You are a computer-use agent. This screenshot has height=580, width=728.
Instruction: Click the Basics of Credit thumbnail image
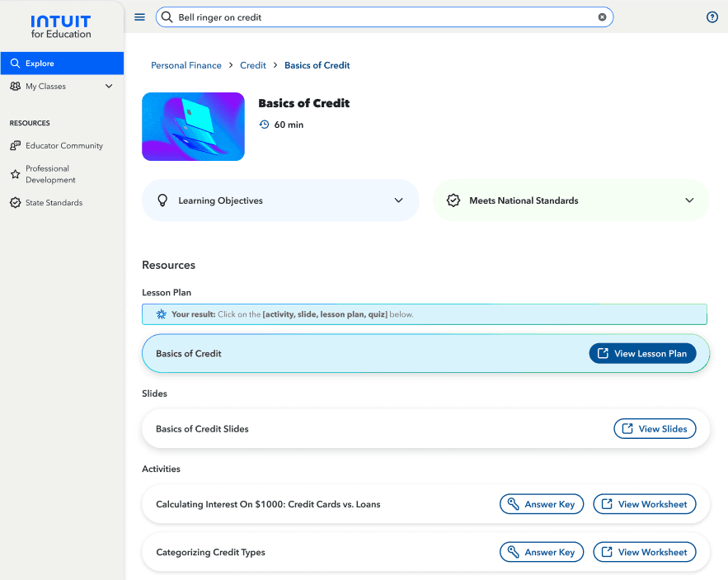point(193,126)
